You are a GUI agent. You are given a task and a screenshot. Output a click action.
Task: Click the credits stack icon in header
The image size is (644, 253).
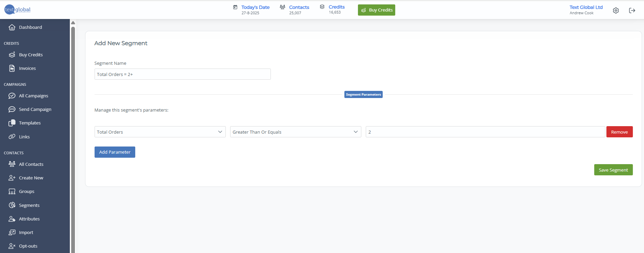click(322, 7)
